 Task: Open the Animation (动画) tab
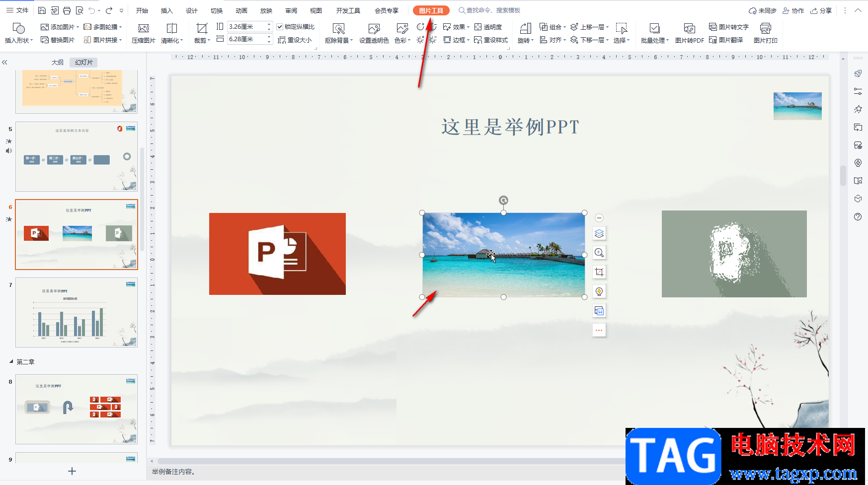point(241,10)
